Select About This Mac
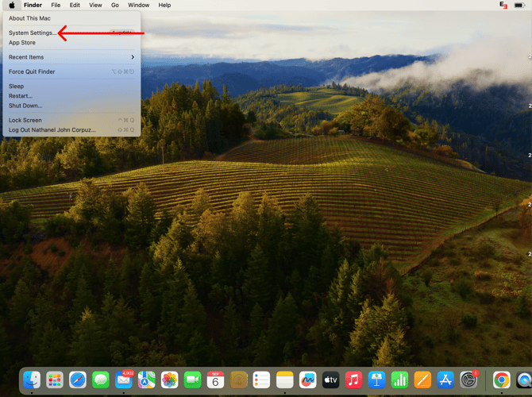Image resolution: width=532 pixels, height=397 pixels. (x=29, y=18)
